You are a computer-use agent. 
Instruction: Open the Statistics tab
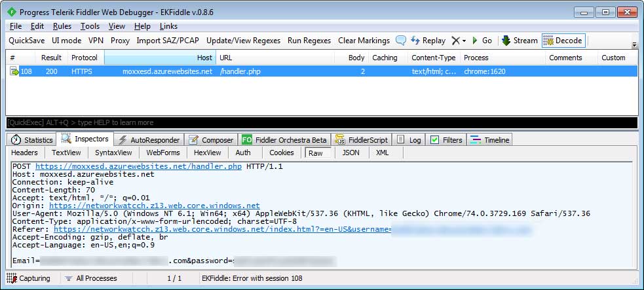click(x=33, y=140)
